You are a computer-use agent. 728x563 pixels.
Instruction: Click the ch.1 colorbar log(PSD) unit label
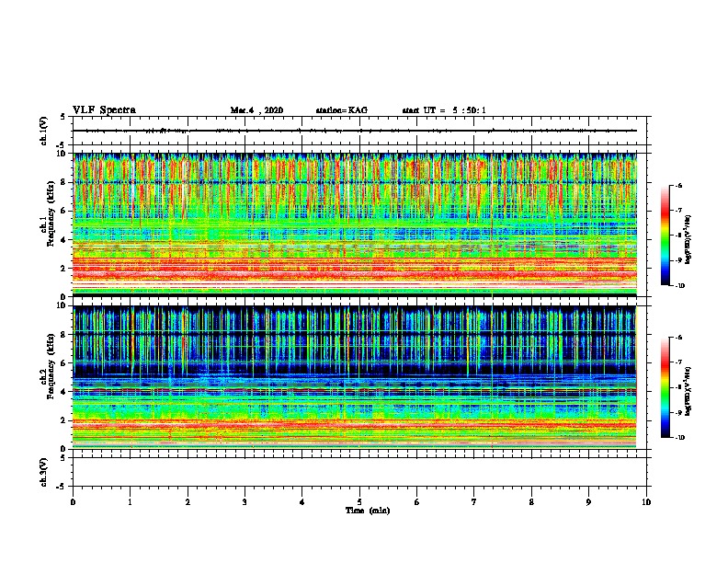[x=688, y=240]
